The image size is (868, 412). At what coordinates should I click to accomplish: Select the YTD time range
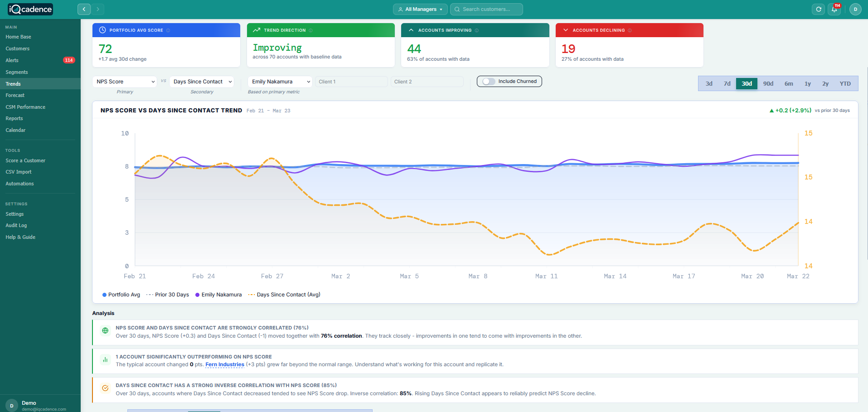[x=845, y=83]
